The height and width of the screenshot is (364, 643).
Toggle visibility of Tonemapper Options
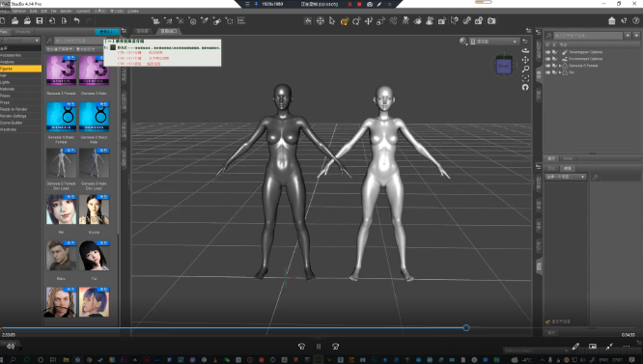coord(547,52)
